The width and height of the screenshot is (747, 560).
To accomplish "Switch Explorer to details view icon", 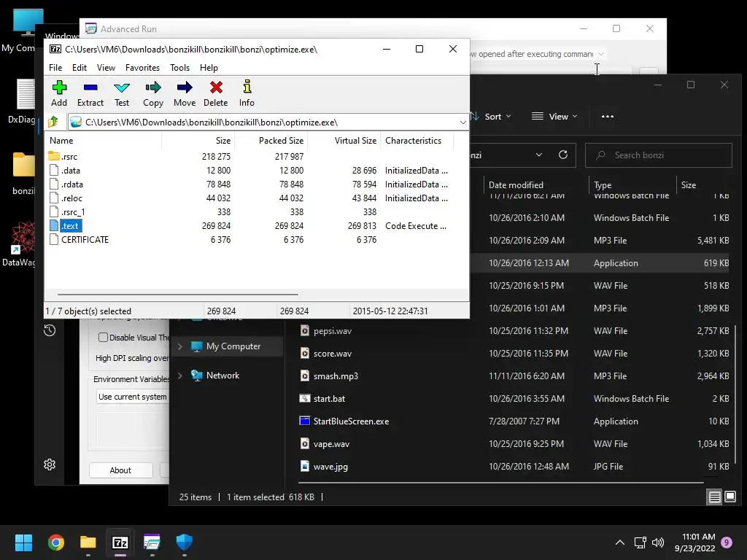I will click(x=715, y=497).
